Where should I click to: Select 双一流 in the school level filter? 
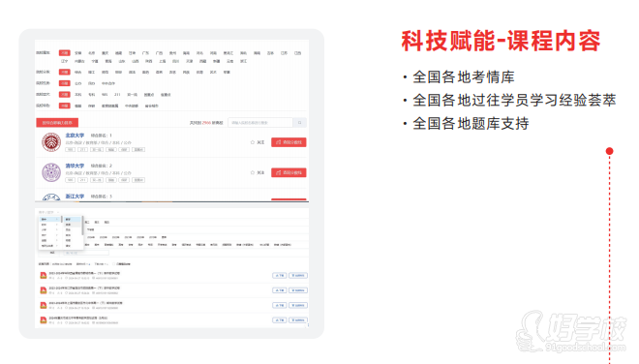coord(132,95)
